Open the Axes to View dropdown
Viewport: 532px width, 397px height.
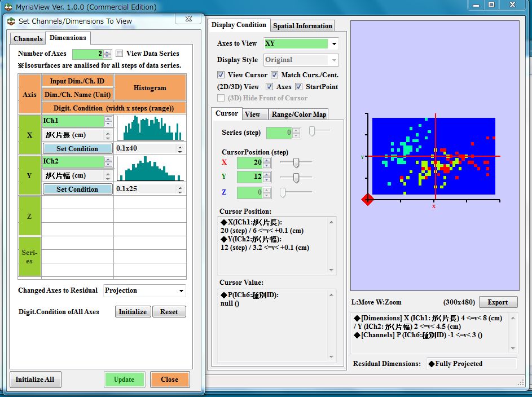[x=334, y=44]
